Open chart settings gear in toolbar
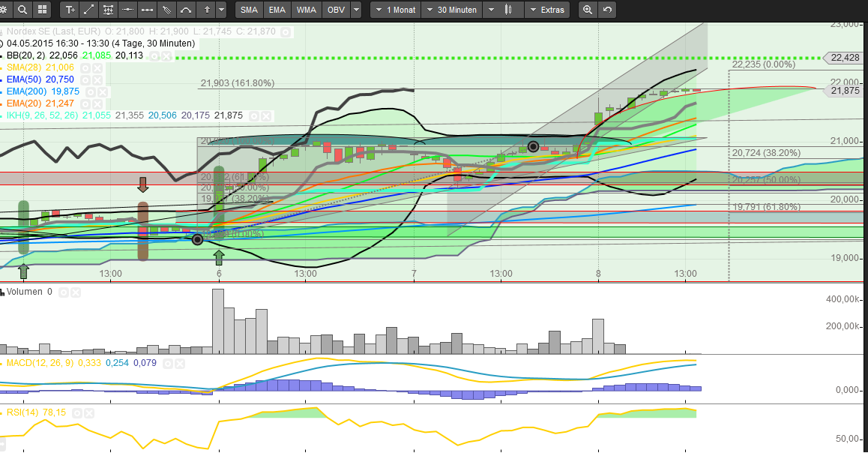The height and width of the screenshot is (459, 868). coord(4,10)
